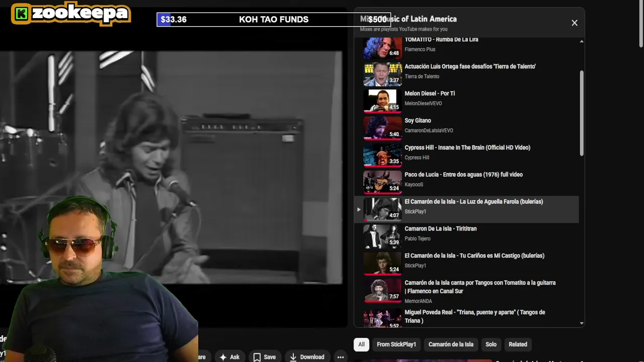Image resolution: width=644 pixels, height=362 pixels.
Task: Open Melon Diesel Por Ti thumbnail
Action: click(x=382, y=101)
